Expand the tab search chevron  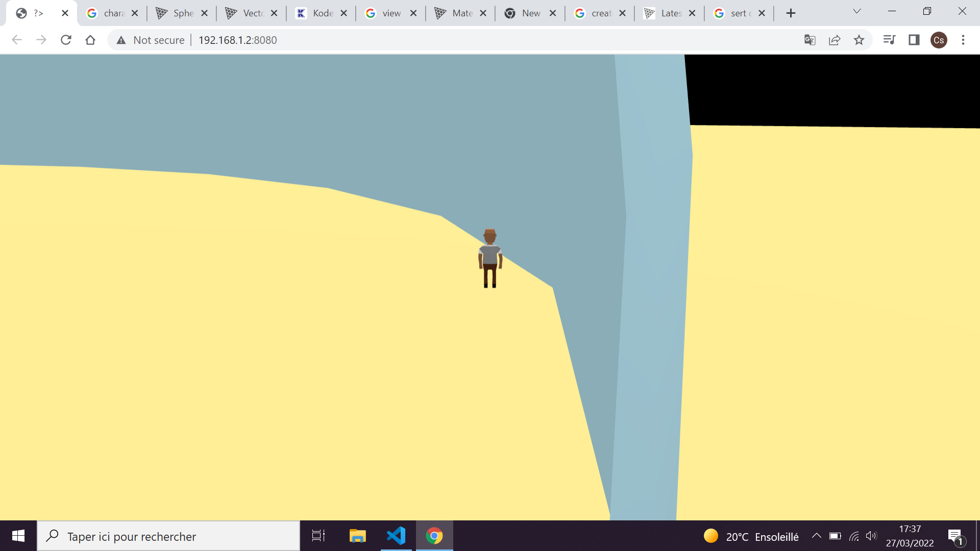(857, 10)
